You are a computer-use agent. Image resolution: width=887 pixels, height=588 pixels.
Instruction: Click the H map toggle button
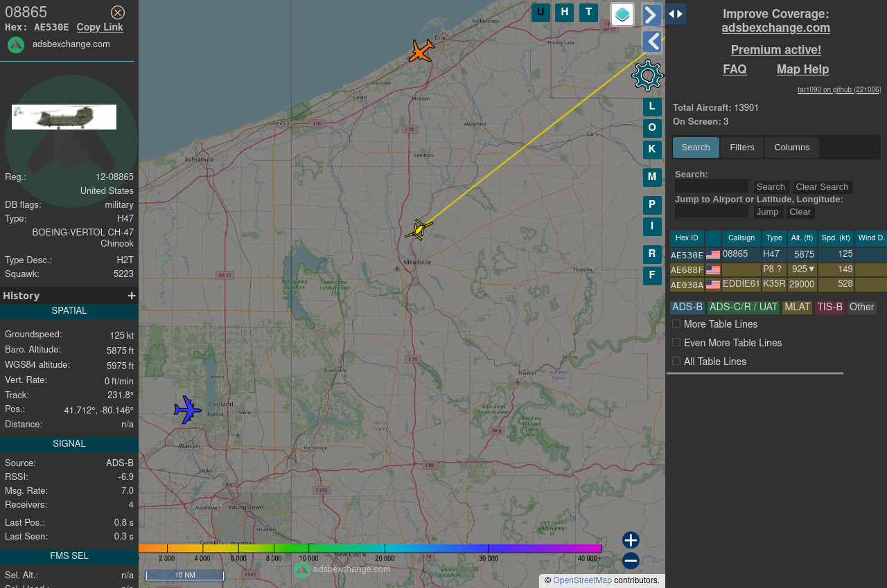click(x=564, y=12)
